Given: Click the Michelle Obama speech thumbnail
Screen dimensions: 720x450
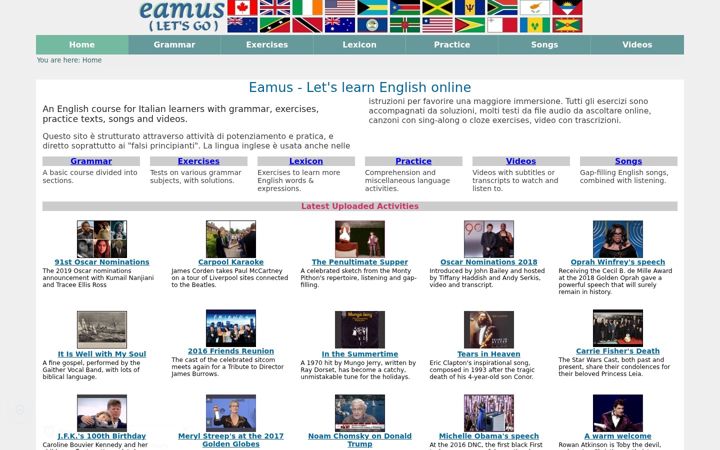Looking at the screenshot, I should pos(489,413).
